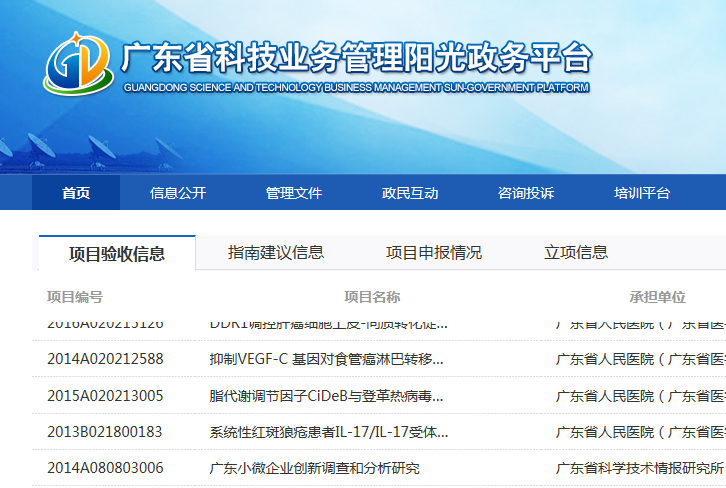Viewport: 726px width, 488px height.
Task: Navigate to the 咨询投诉 section
Action: pos(526,193)
